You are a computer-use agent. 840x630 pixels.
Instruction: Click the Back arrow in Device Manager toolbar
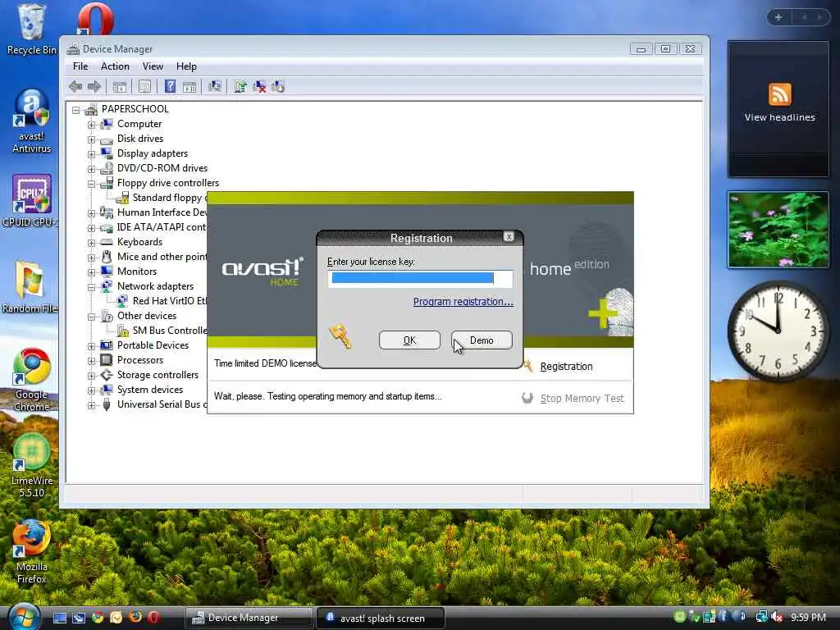(75, 86)
